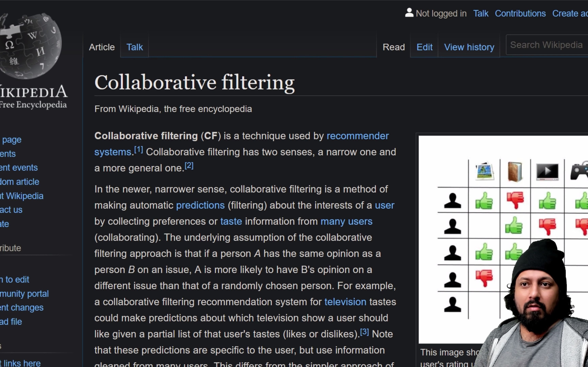Select the Article tab
The image size is (588, 367).
point(102,47)
